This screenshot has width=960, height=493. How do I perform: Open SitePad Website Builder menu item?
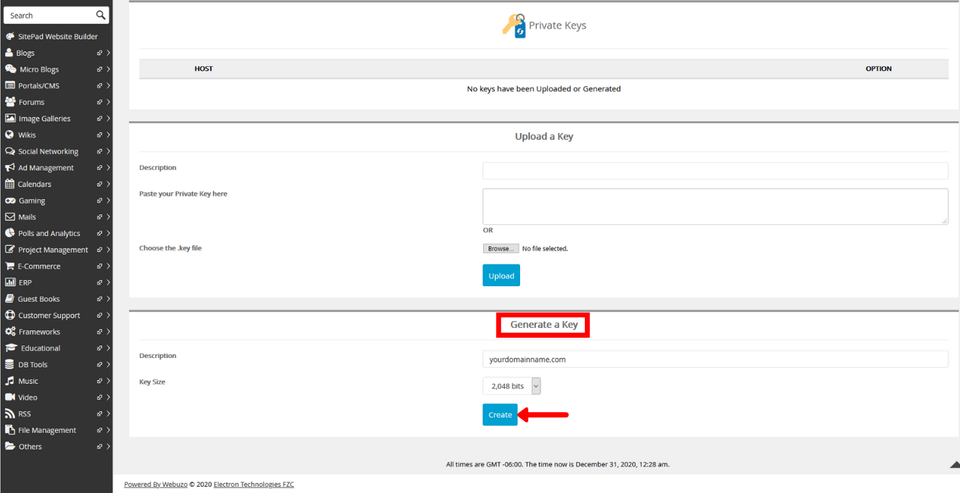[57, 36]
